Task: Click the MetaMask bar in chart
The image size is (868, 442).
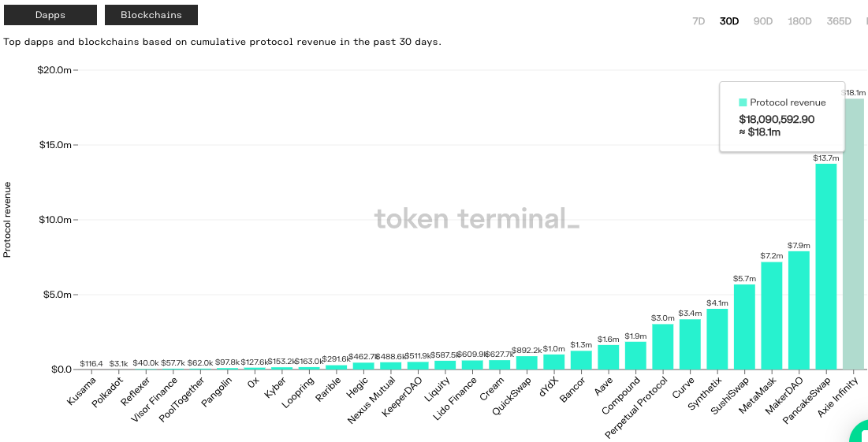Action: pos(771,317)
